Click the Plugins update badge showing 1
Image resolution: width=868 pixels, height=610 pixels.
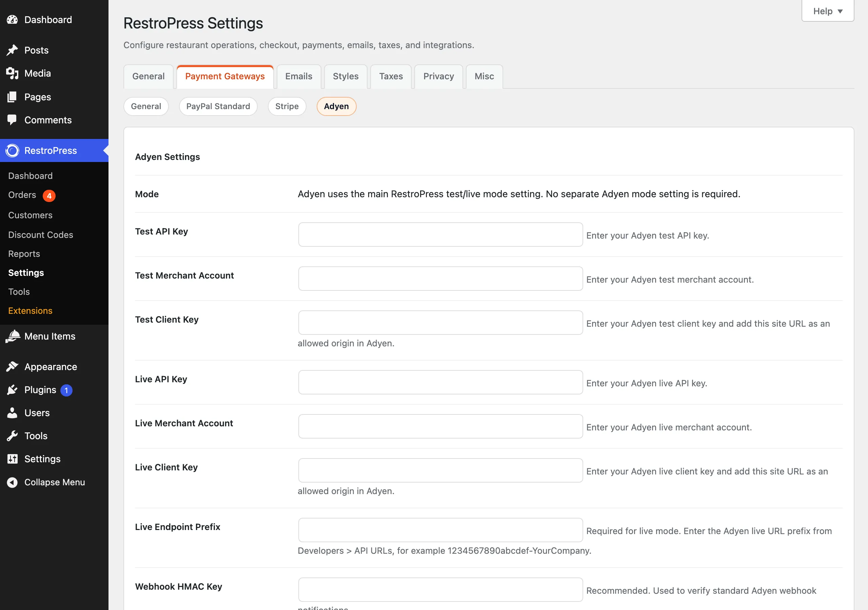[66, 390]
